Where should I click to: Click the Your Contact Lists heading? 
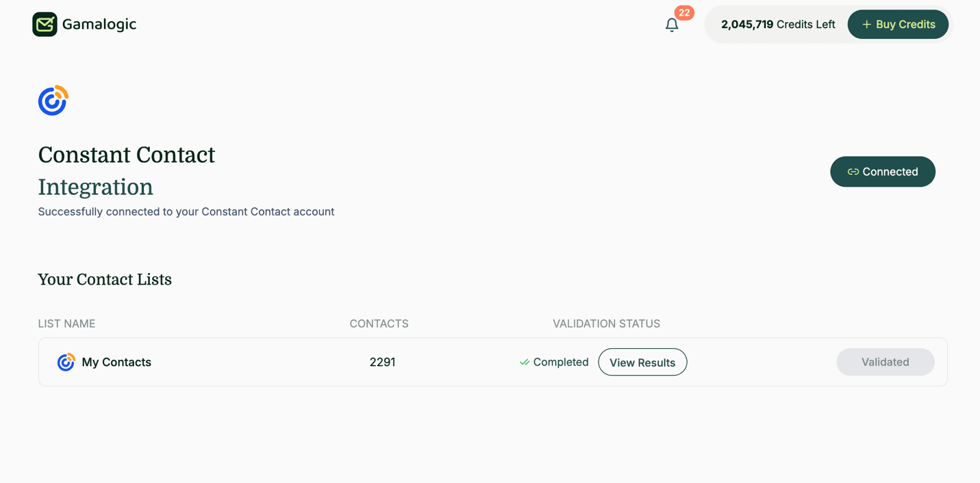(x=105, y=279)
